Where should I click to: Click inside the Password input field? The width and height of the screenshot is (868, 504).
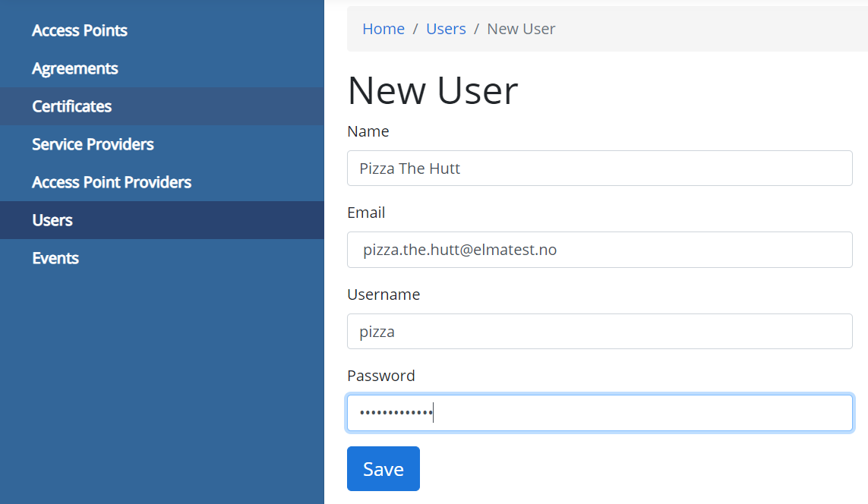(x=599, y=413)
